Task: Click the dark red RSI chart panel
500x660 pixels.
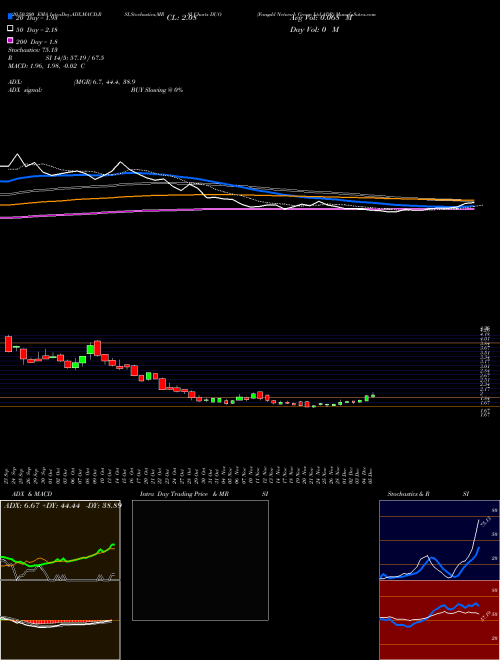Action: [439, 620]
